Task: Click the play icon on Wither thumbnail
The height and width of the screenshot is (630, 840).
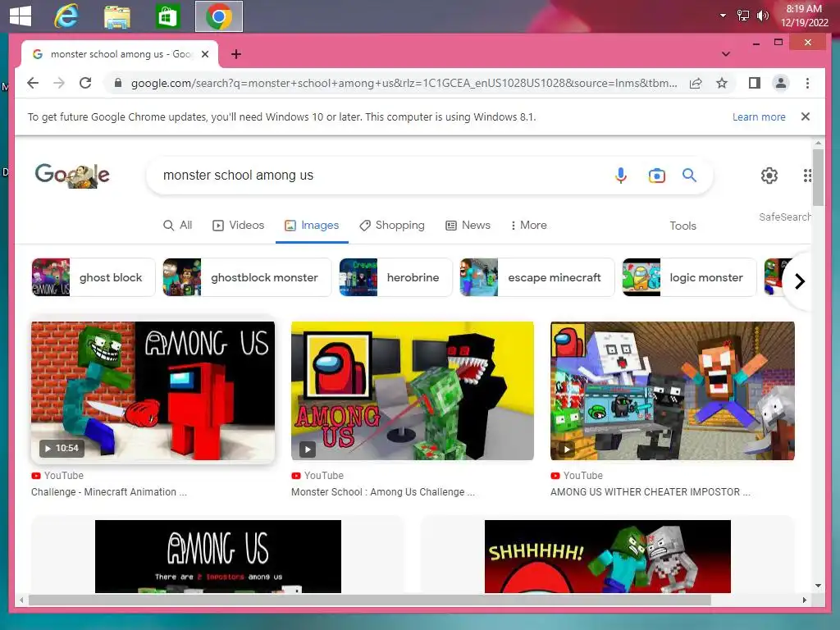Action: click(568, 449)
